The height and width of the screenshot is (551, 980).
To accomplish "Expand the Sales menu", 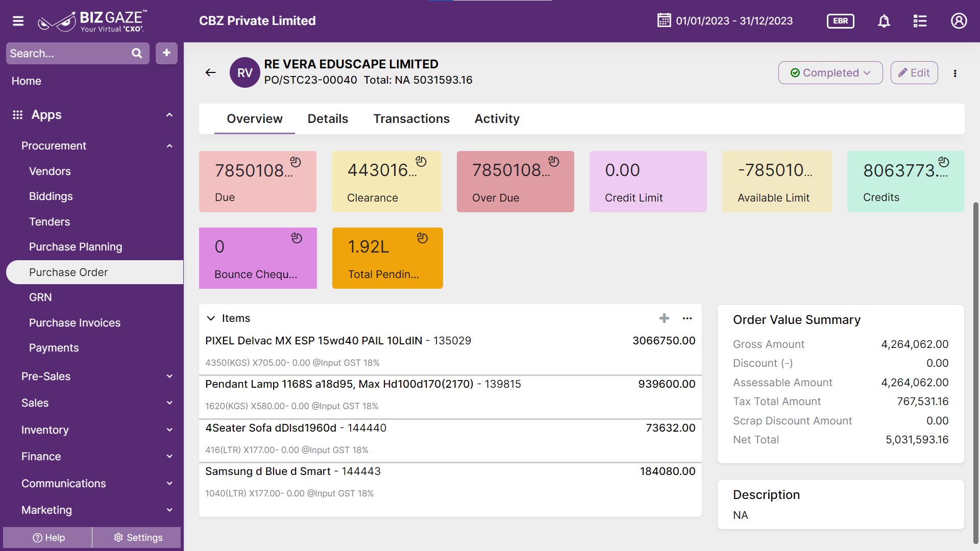I will (x=97, y=403).
